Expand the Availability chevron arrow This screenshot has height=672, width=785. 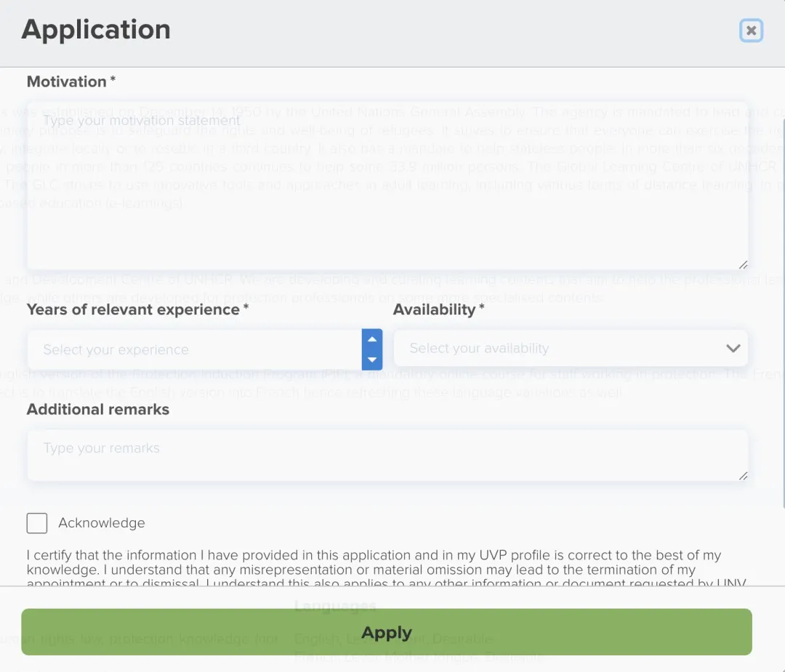click(x=733, y=349)
